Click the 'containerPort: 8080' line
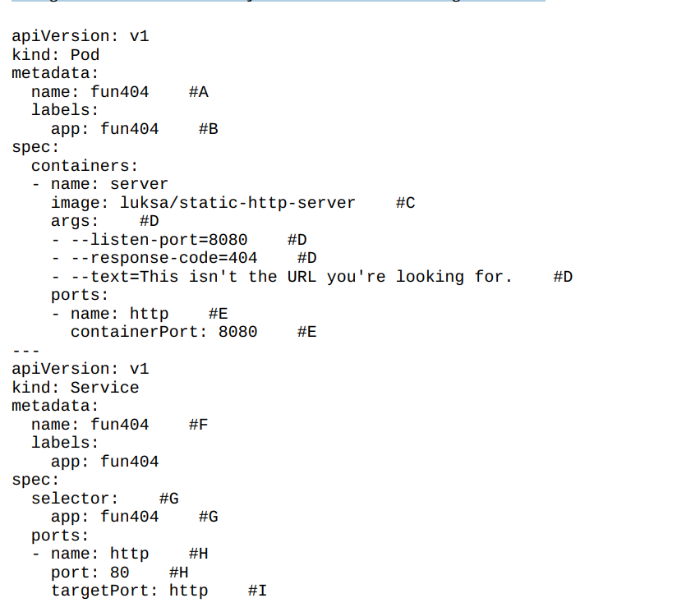 tap(163, 332)
